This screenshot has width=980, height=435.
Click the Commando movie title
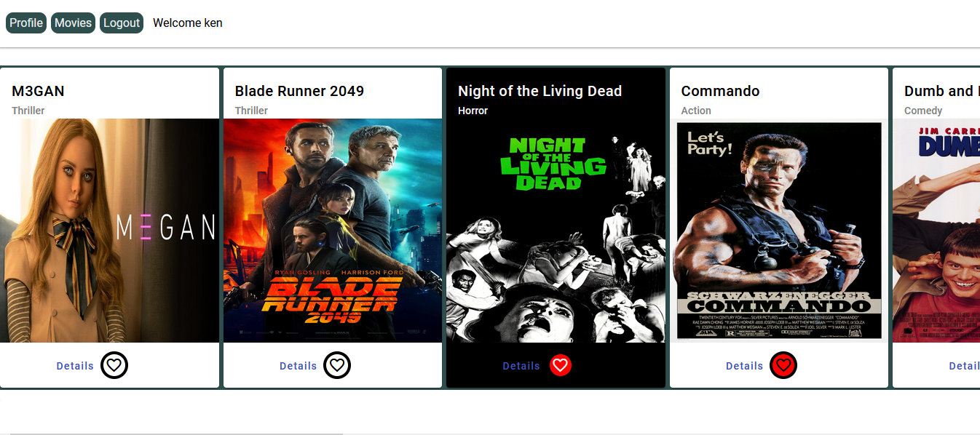coord(720,91)
